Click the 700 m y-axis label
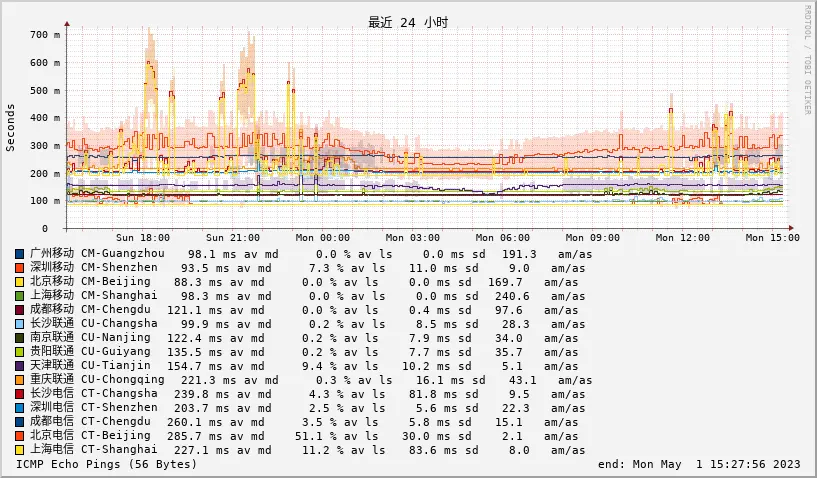This screenshot has height=478, width=817. (44, 35)
